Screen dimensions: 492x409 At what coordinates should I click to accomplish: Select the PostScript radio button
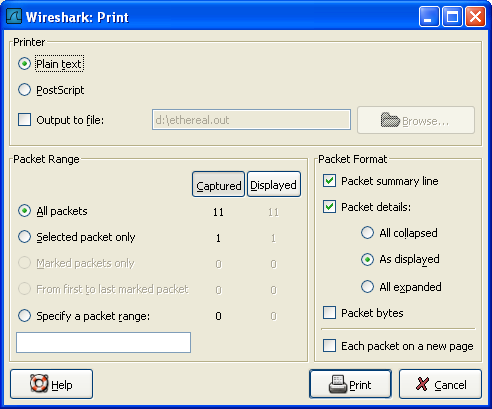[x=24, y=90]
